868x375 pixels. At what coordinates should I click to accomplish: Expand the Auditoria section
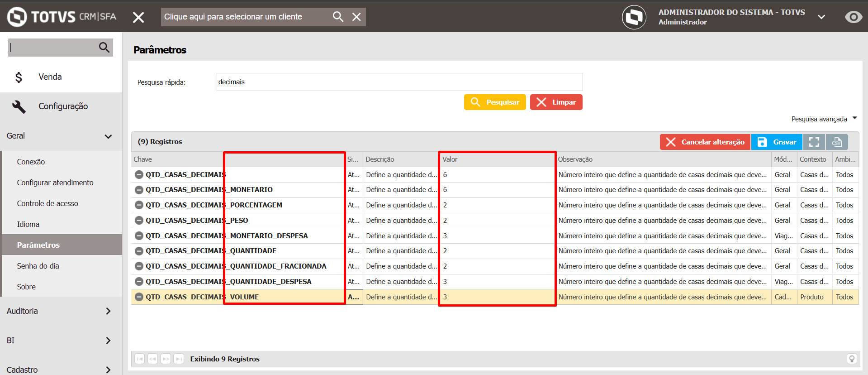click(x=61, y=311)
